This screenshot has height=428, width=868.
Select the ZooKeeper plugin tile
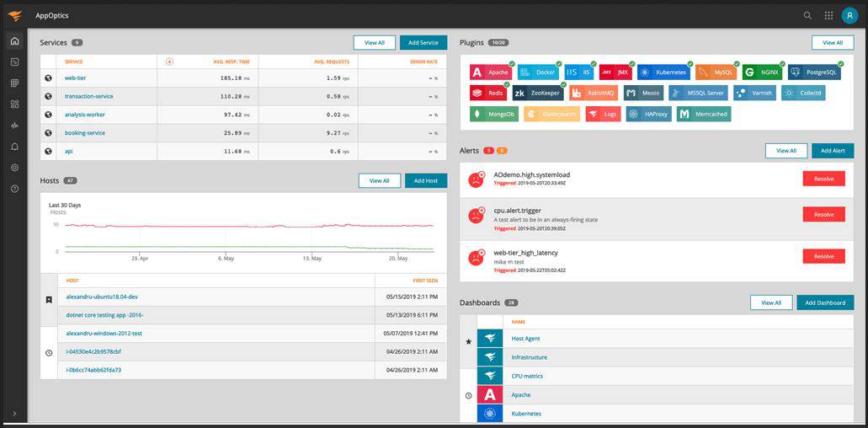[538, 93]
